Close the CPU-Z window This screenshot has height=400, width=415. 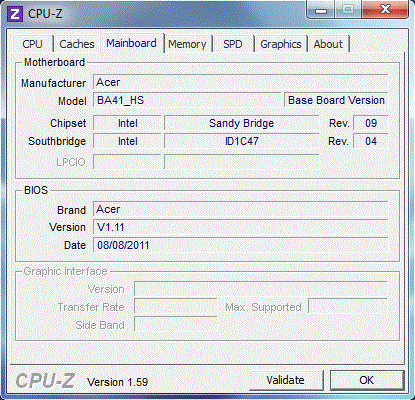(385, 9)
